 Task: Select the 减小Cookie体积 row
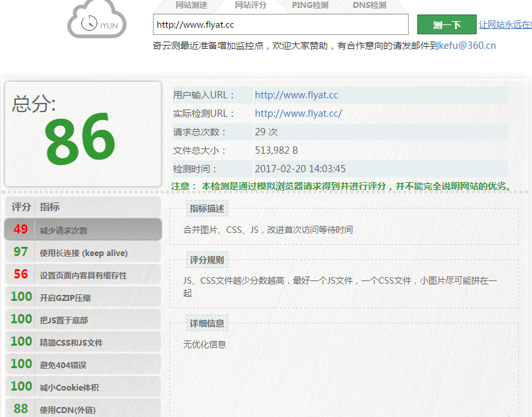tap(83, 387)
